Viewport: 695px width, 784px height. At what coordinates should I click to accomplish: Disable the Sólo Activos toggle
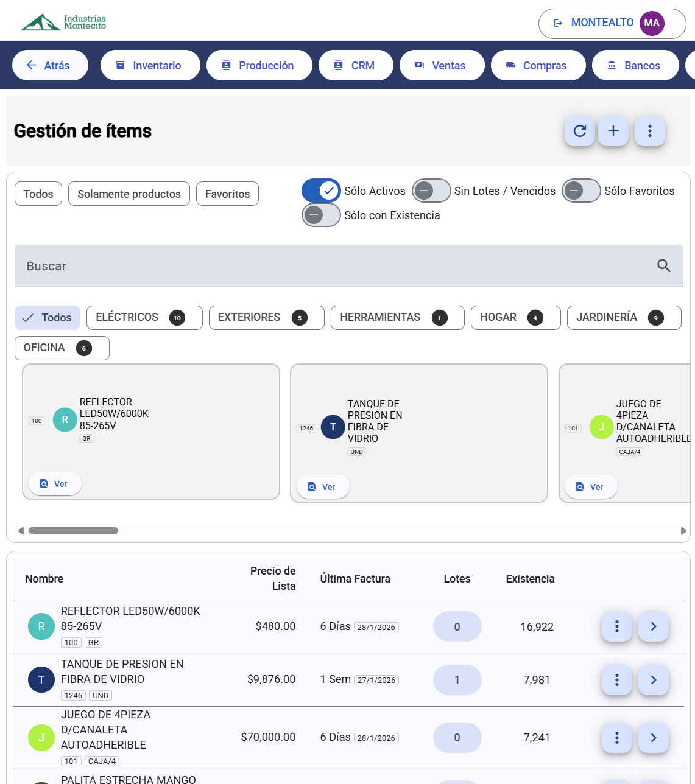click(x=320, y=191)
